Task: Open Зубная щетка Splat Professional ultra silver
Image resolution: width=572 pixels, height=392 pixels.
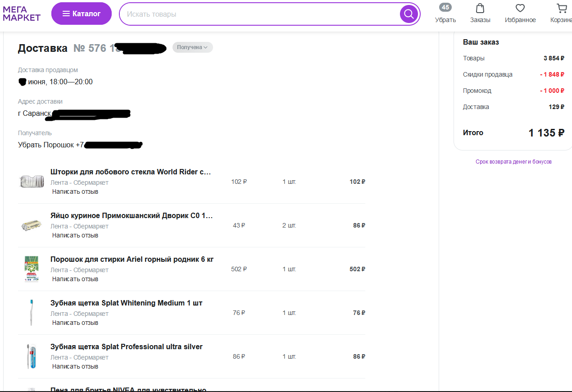Action: (127, 346)
